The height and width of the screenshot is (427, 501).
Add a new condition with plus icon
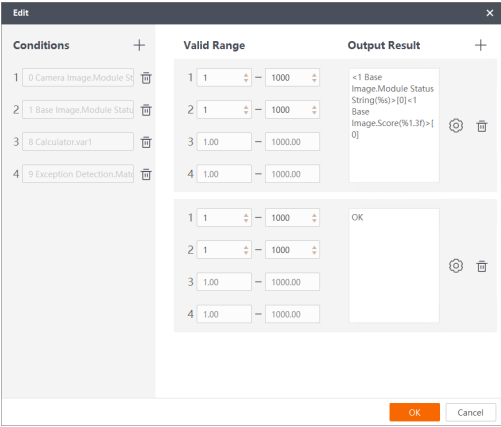pos(139,45)
